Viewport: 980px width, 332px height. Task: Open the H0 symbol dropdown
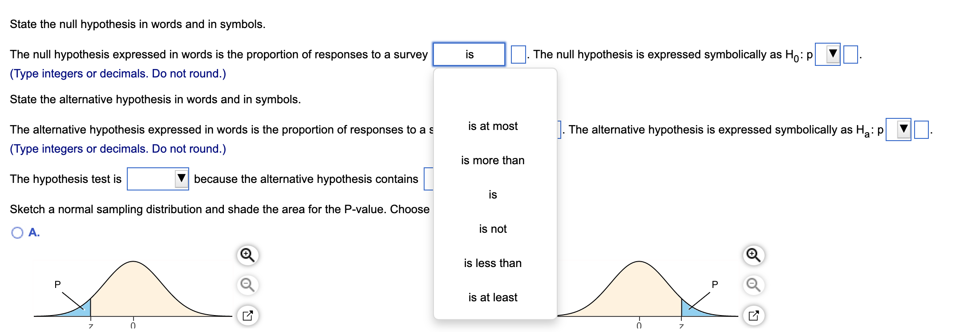827,54
